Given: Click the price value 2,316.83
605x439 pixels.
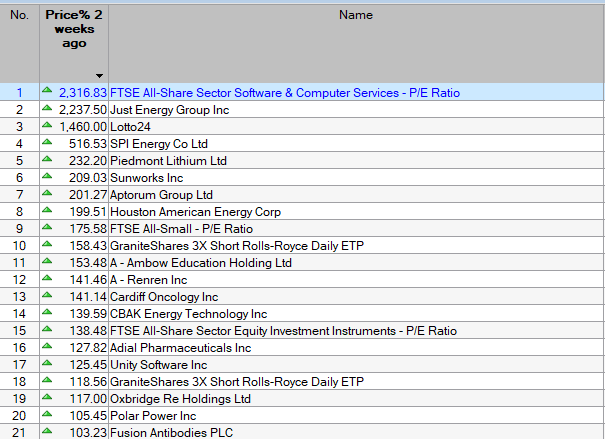Looking at the screenshot, I should (83, 93).
